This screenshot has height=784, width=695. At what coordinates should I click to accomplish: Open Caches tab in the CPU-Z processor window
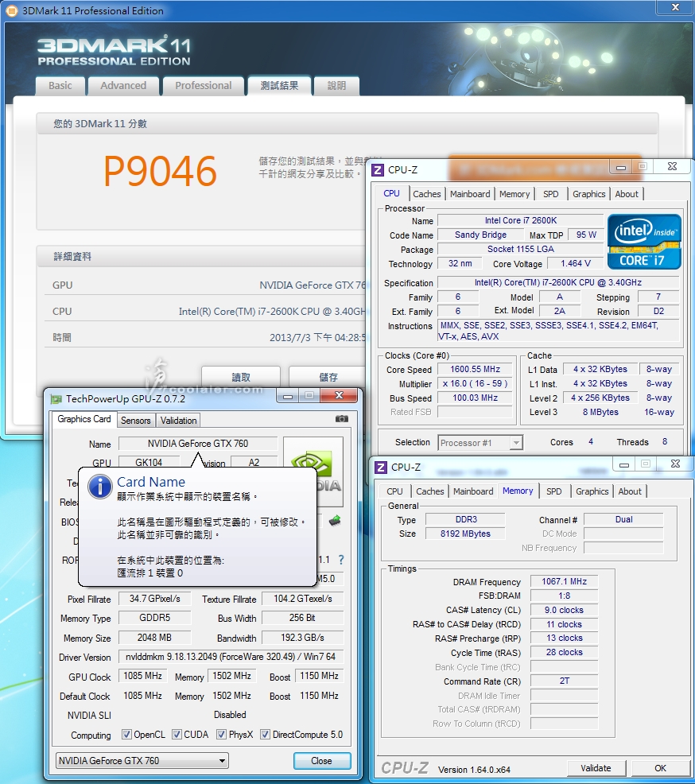click(427, 194)
